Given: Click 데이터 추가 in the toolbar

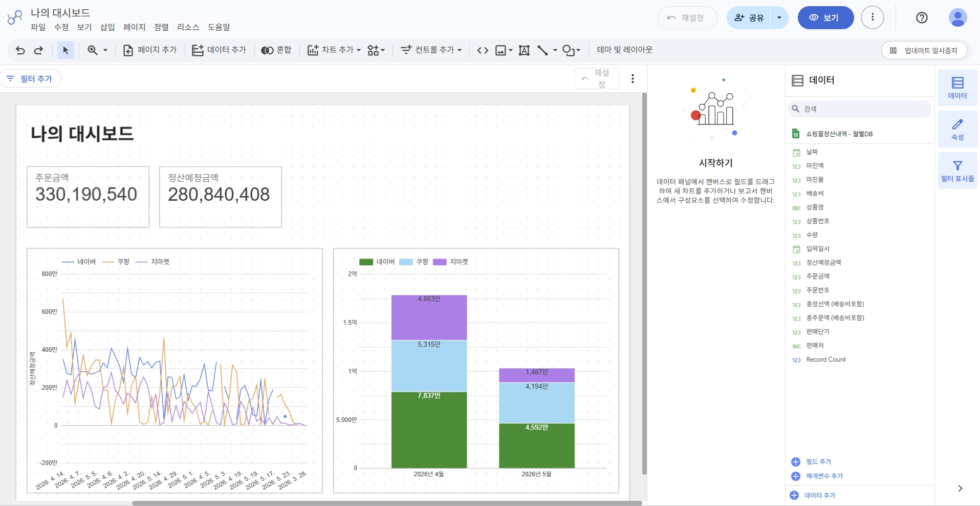Looking at the screenshot, I should coord(219,50).
